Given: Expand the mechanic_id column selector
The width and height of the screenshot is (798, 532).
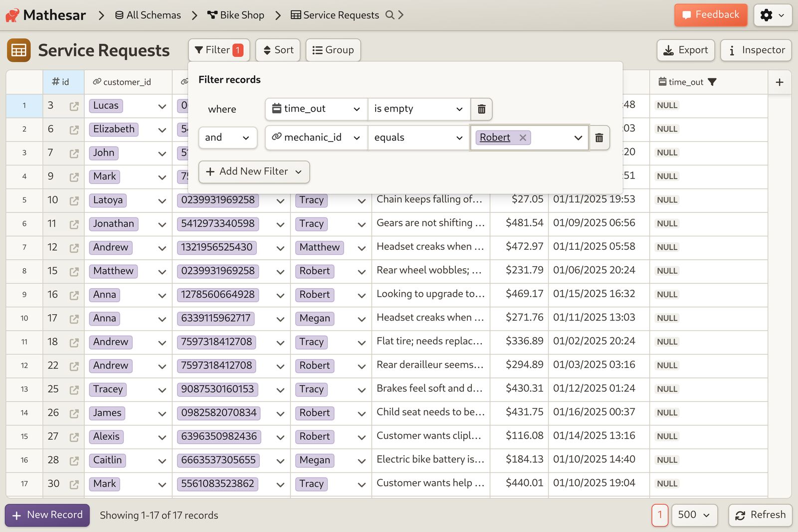Looking at the screenshot, I should tap(317, 138).
